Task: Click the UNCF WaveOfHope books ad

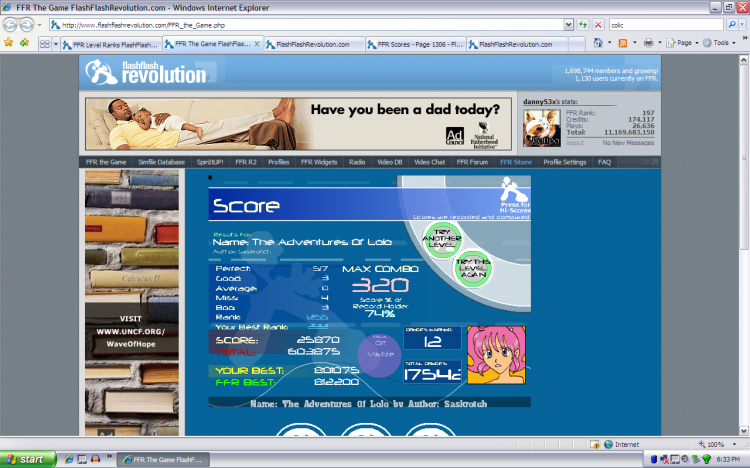Action: click(132, 303)
